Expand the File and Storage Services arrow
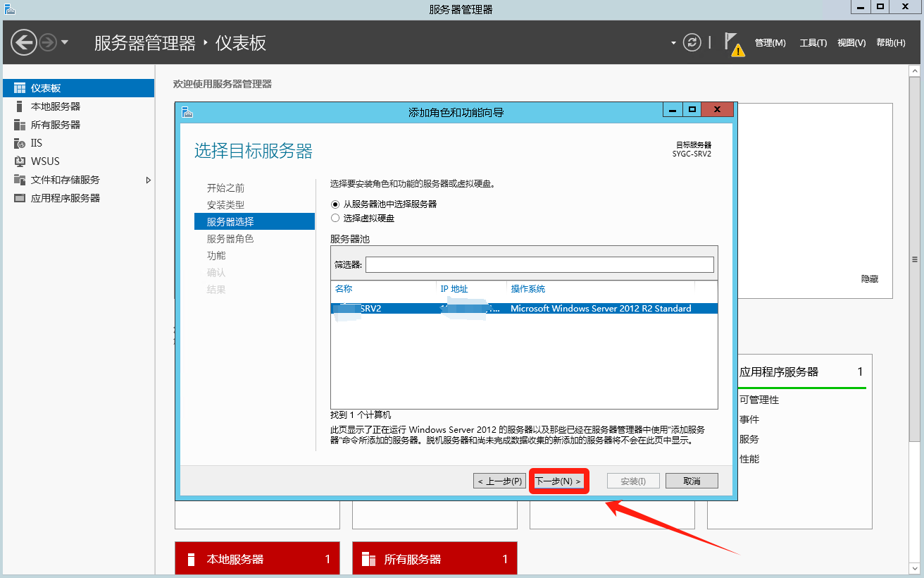The width and height of the screenshot is (924, 578). pyautogui.click(x=149, y=180)
